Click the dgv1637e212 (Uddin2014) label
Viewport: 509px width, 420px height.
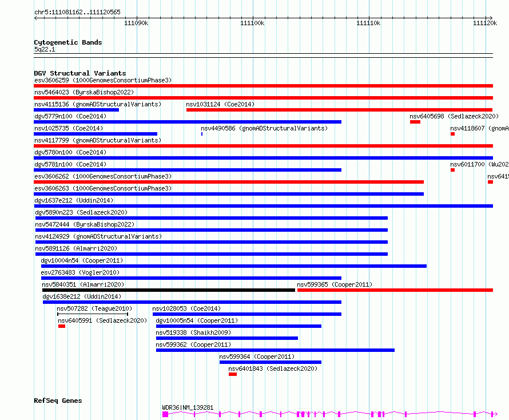pyautogui.click(x=74, y=200)
